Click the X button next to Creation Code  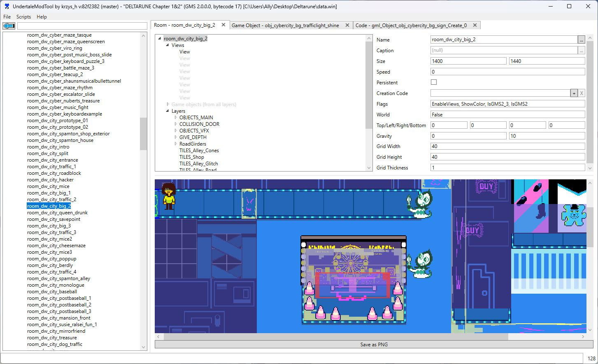pos(582,93)
